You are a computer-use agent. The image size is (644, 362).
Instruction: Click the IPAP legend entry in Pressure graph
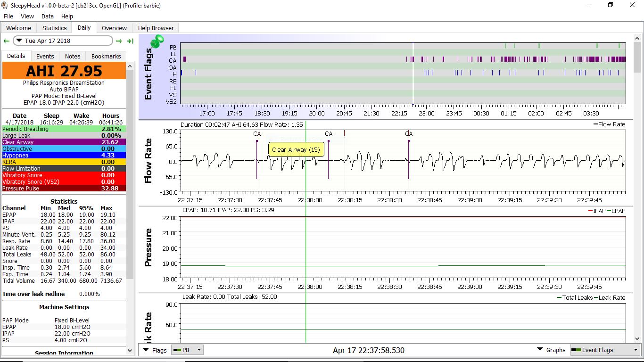point(596,211)
